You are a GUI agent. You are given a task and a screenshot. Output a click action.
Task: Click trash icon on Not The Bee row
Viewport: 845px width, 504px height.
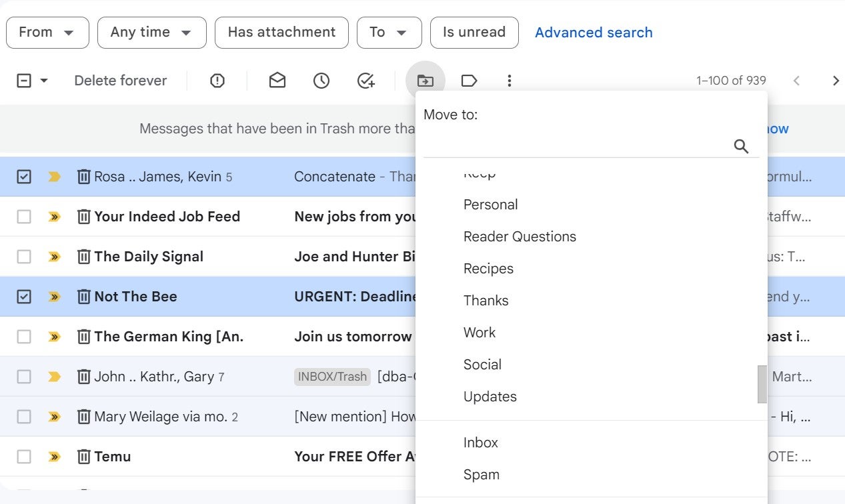point(83,297)
